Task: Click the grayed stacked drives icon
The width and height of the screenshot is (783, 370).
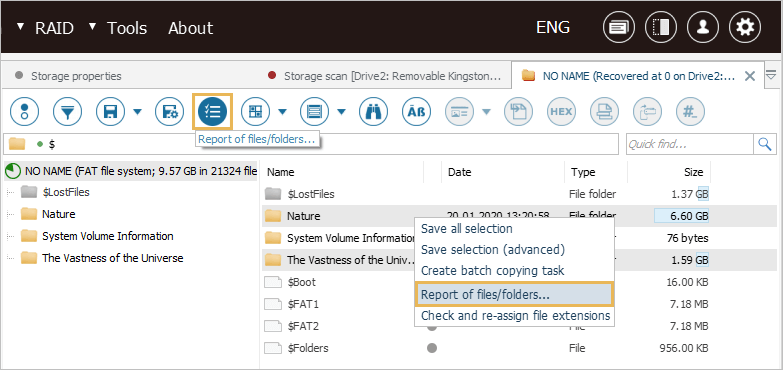Action: 604,111
